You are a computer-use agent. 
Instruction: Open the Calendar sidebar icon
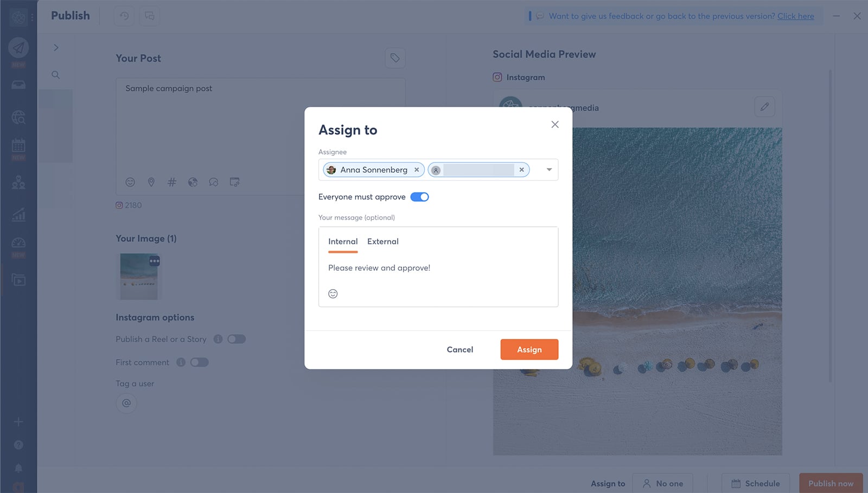pos(18,145)
